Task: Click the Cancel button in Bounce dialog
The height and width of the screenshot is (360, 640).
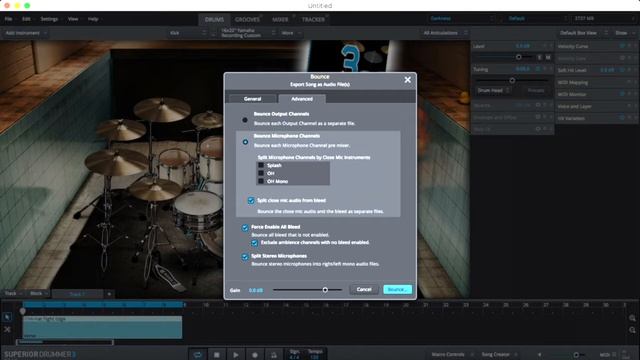Action: pyautogui.click(x=364, y=289)
